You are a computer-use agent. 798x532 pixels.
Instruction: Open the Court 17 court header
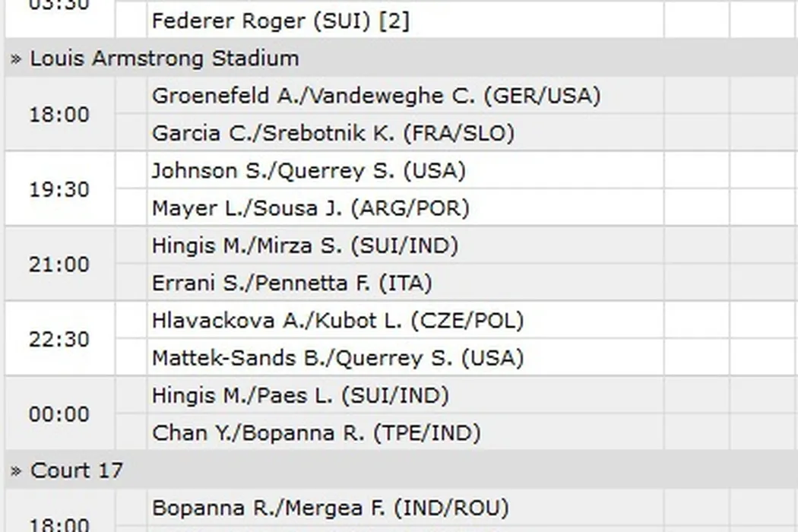pyautogui.click(x=76, y=470)
